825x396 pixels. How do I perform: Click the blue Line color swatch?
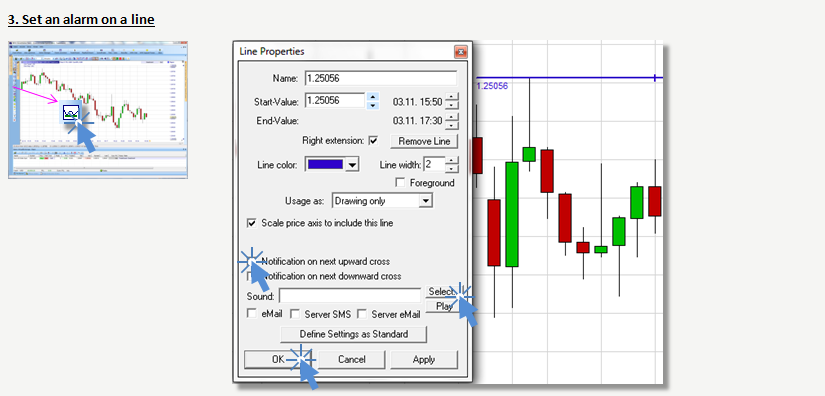(325, 164)
